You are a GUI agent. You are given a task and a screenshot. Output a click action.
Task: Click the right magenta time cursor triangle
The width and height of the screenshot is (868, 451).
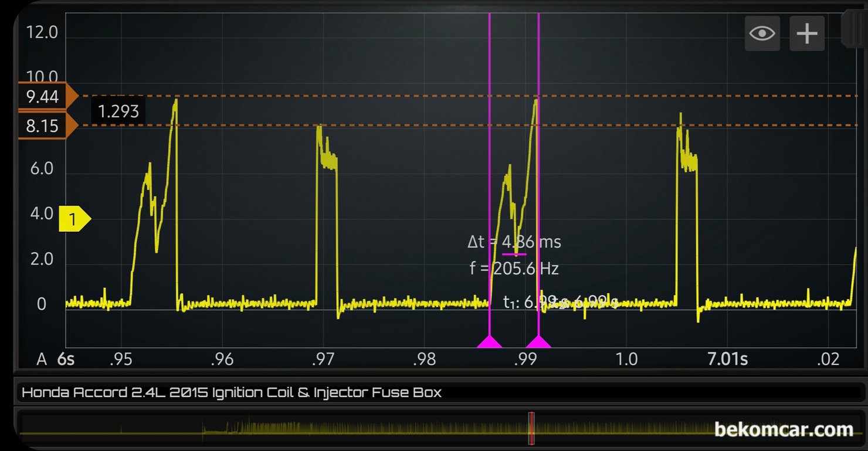(x=538, y=342)
